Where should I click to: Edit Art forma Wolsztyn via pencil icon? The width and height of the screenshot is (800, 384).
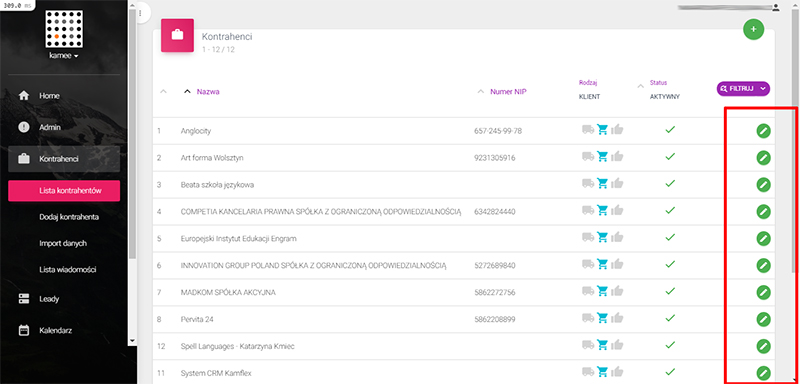[763, 158]
